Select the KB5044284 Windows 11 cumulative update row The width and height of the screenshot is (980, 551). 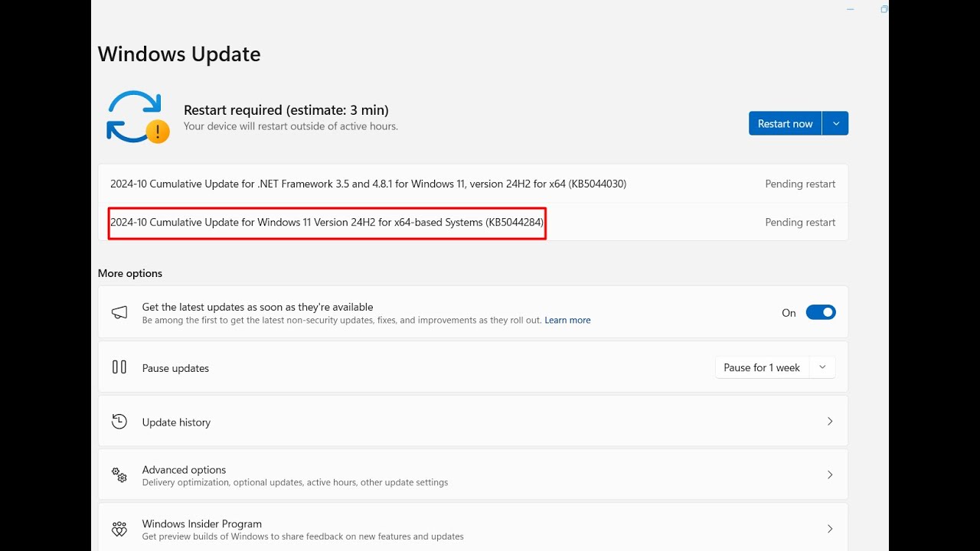(472, 222)
